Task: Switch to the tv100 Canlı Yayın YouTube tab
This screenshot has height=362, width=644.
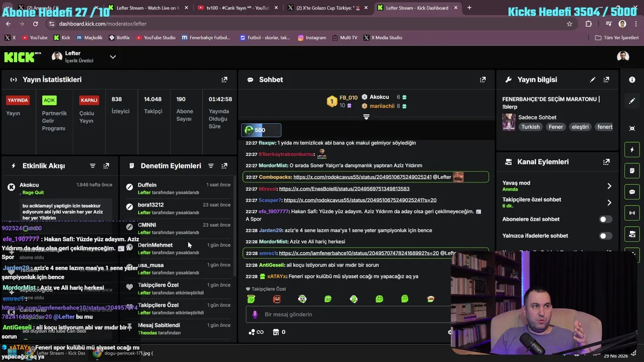Action: coord(237,8)
